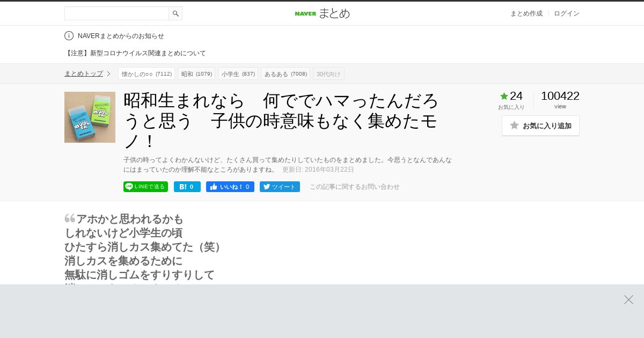Open まとめ作成 link
Viewport: 644px width, 338px height.
tap(526, 13)
